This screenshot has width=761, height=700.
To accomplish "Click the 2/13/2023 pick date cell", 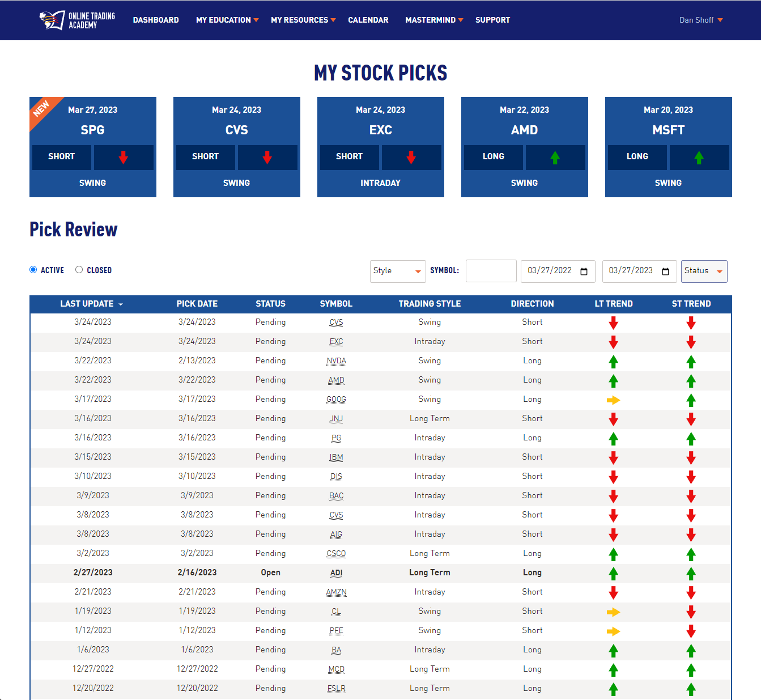I will pos(197,360).
